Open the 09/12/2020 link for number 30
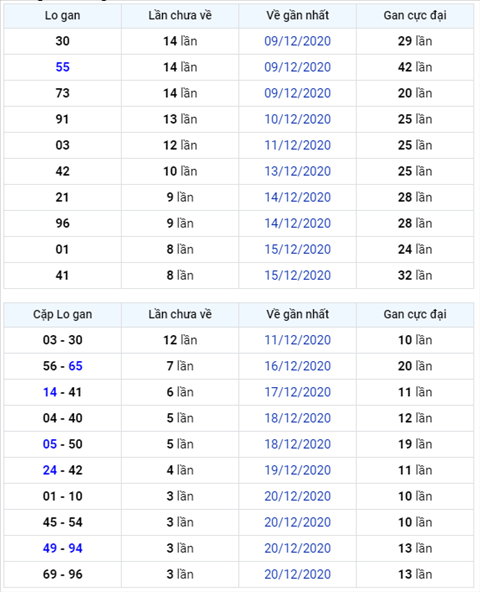 coord(297,41)
